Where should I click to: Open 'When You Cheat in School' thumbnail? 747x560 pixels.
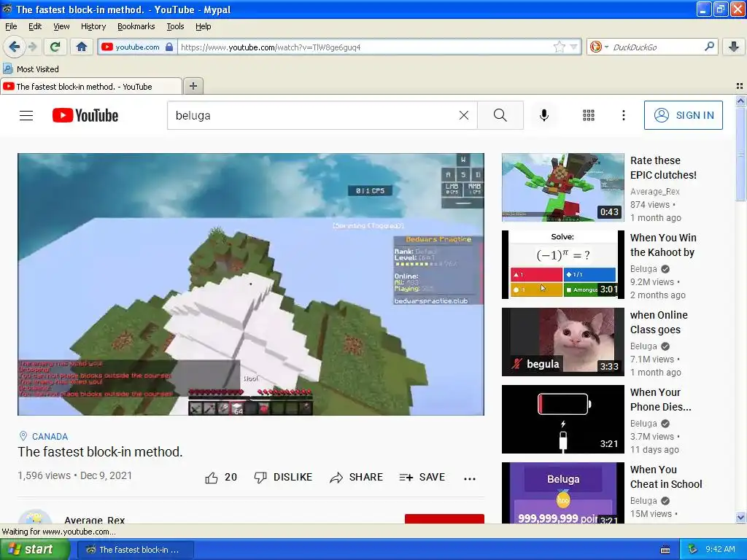pos(563,493)
